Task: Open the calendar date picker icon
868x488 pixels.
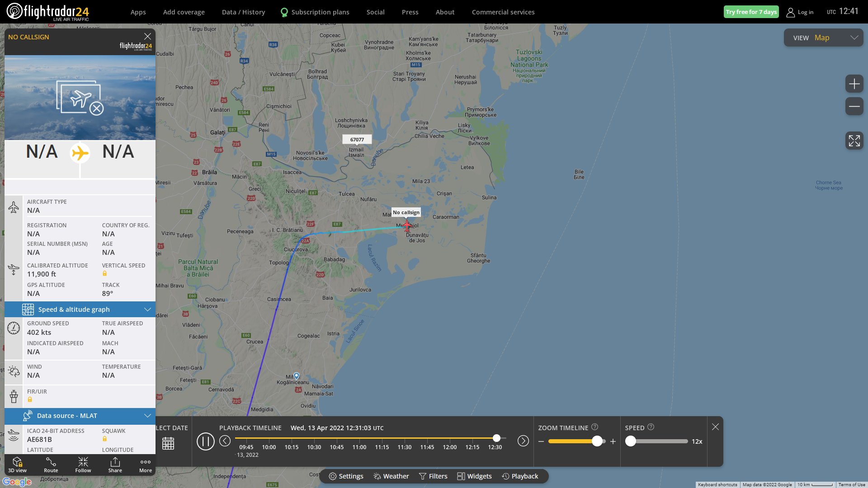Action: (x=168, y=443)
